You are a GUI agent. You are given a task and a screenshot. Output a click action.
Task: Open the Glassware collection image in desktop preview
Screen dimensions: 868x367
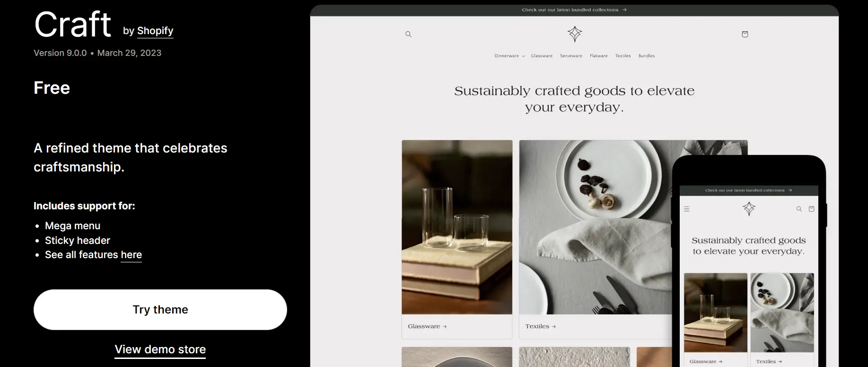[457, 227]
